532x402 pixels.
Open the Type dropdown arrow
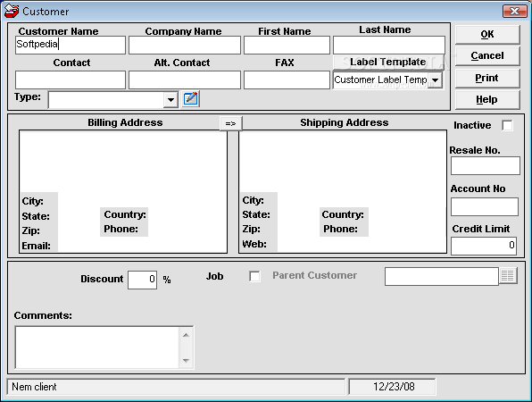[170, 100]
